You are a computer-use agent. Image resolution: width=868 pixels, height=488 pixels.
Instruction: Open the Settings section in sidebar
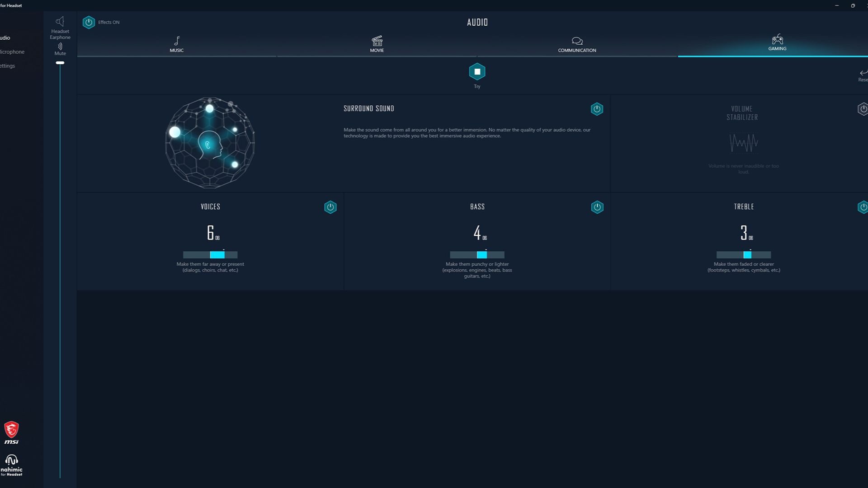click(8, 66)
